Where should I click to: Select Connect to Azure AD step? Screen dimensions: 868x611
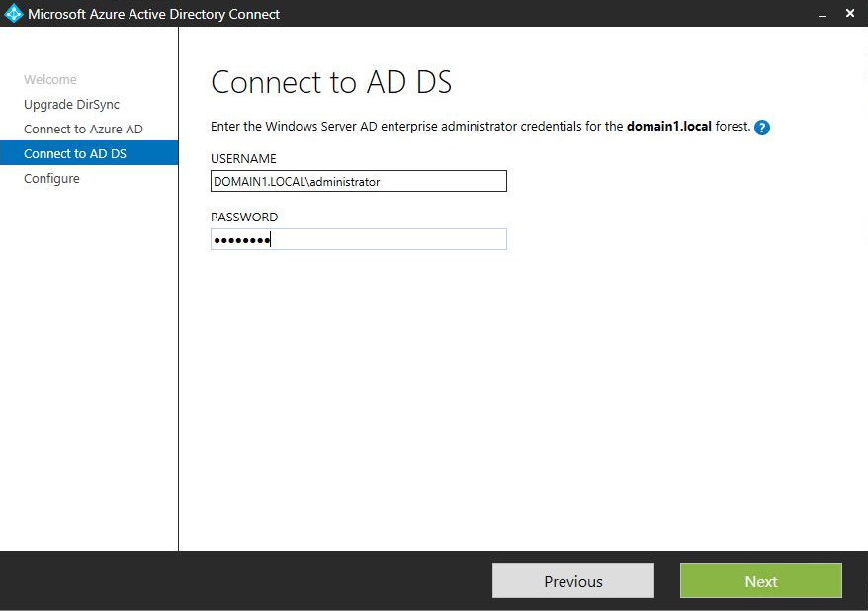point(83,129)
